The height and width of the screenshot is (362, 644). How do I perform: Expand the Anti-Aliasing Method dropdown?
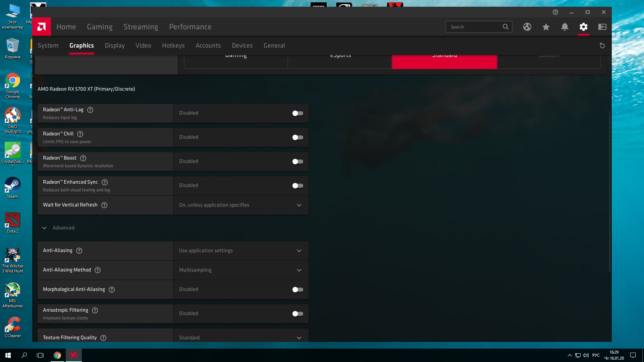[240, 270]
